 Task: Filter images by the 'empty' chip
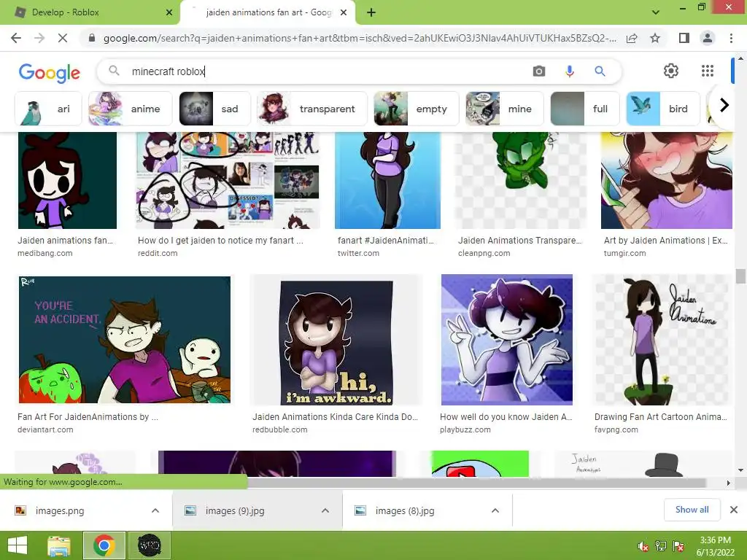[416, 109]
